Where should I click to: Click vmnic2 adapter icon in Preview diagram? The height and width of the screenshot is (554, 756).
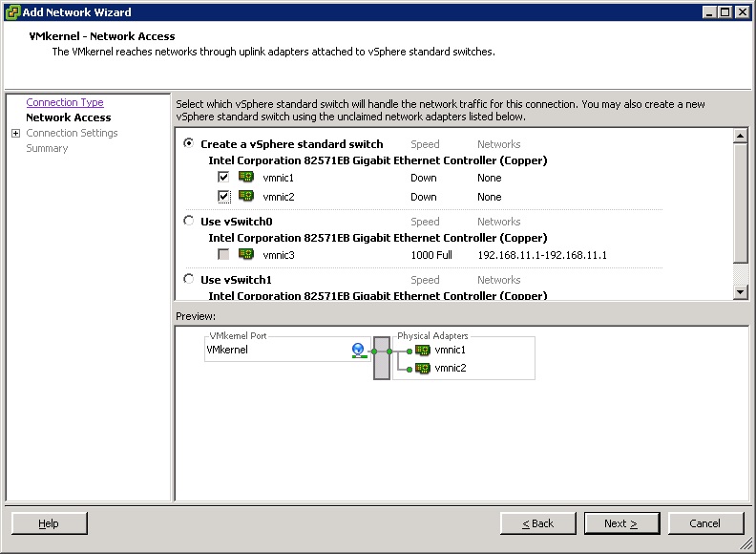(x=423, y=368)
